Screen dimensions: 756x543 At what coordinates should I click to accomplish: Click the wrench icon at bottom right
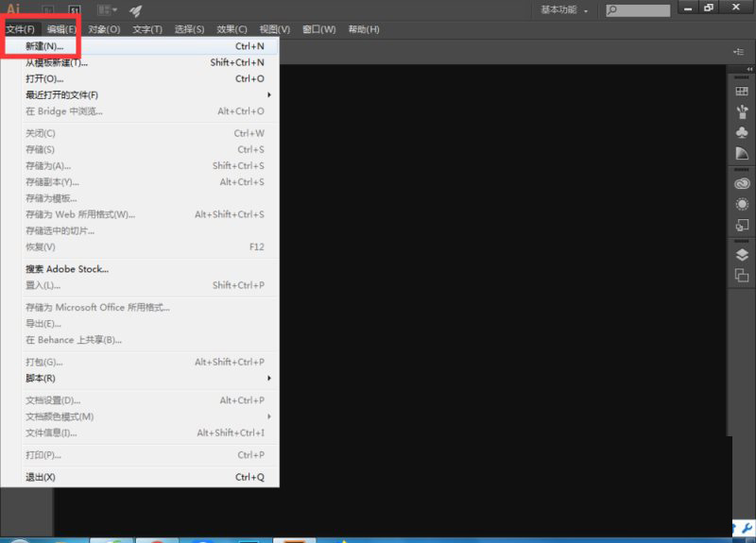(747, 528)
